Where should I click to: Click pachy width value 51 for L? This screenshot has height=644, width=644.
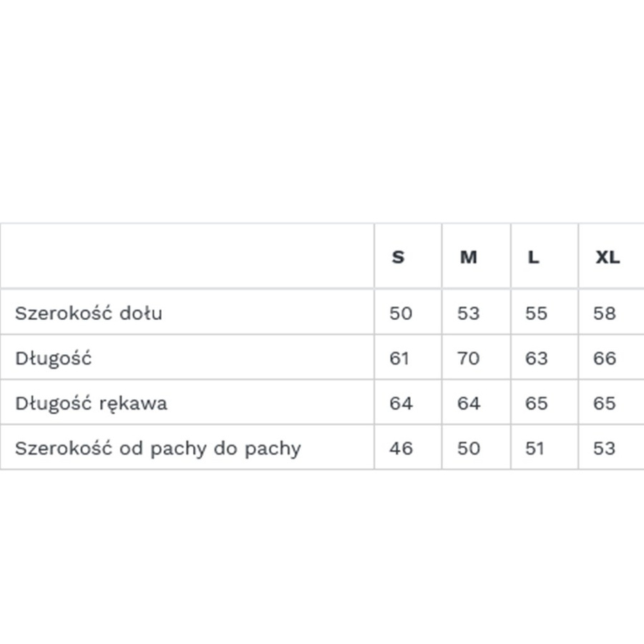click(535, 449)
